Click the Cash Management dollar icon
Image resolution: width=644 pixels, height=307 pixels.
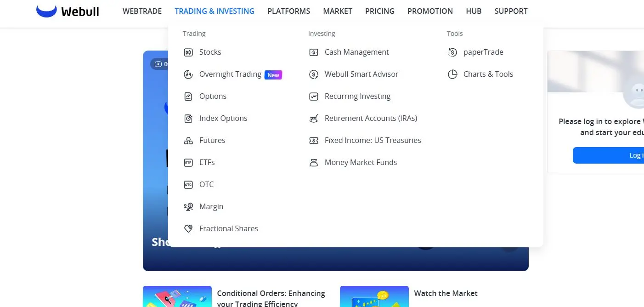(314, 52)
